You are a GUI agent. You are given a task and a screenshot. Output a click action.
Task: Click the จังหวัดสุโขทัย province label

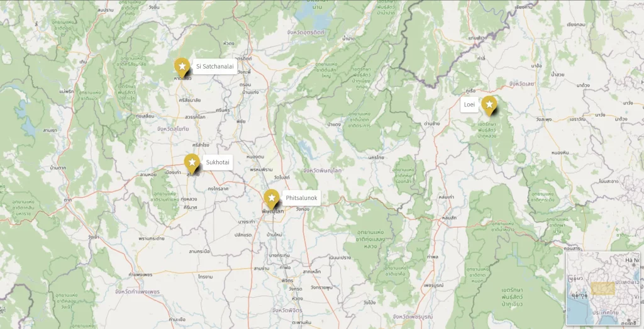[x=173, y=129]
